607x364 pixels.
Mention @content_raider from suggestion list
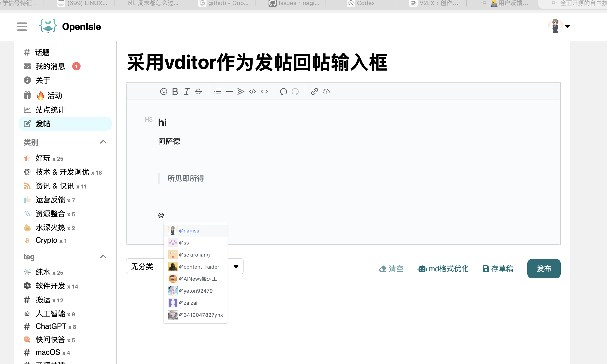point(195,267)
